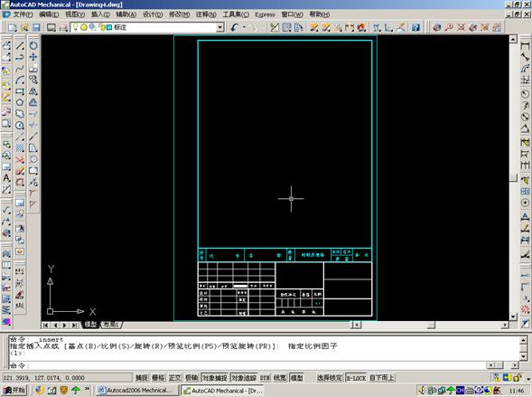Toggle the R-LOCK button in the status bar
The width and height of the screenshot is (532, 397).
pos(356,378)
